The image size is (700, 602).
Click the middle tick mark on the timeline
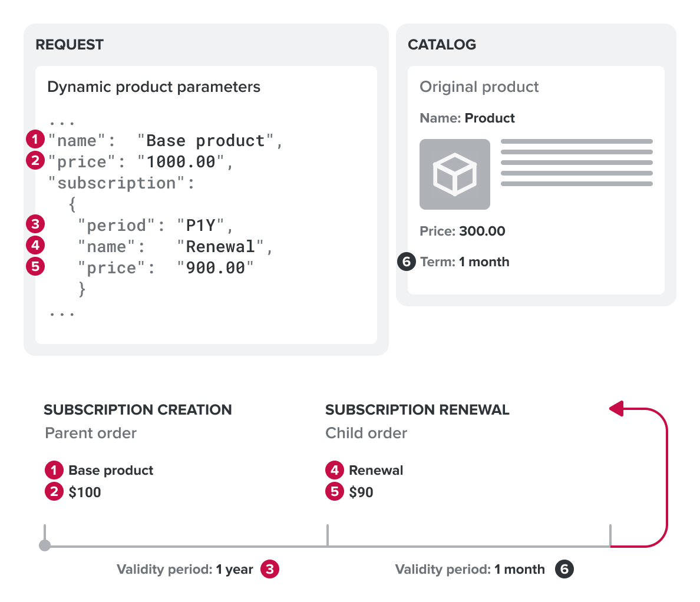click(328, 535)
